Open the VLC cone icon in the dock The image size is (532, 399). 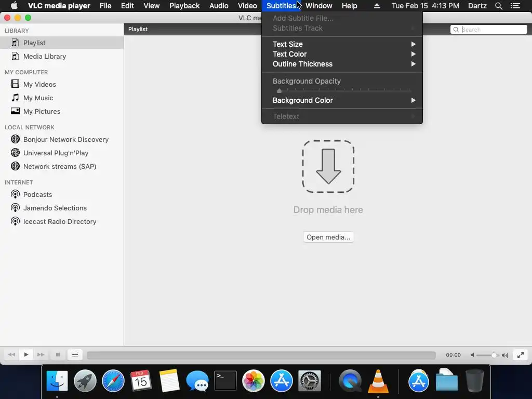pyautogui.click(x=378, y=381)
